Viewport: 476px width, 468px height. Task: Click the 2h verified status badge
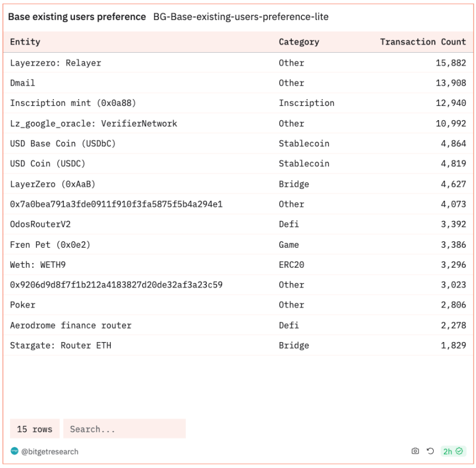[453, 451]
